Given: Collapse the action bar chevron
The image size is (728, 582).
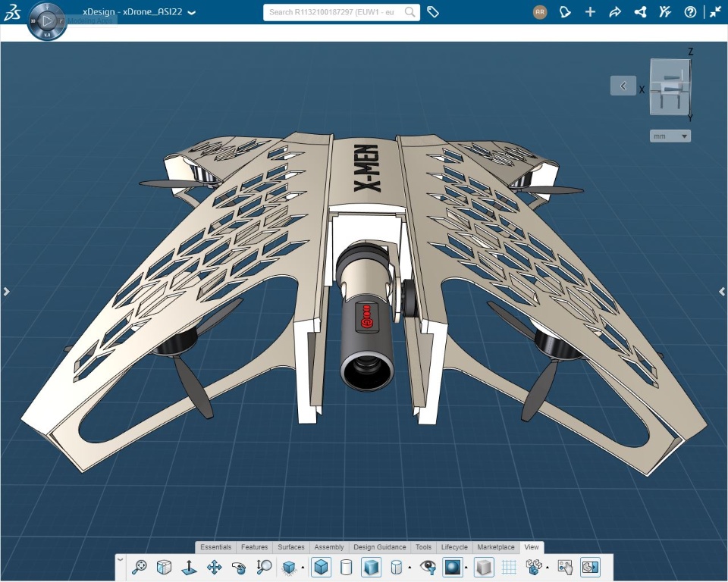Looking at the screenshot, I should (121, 559).
